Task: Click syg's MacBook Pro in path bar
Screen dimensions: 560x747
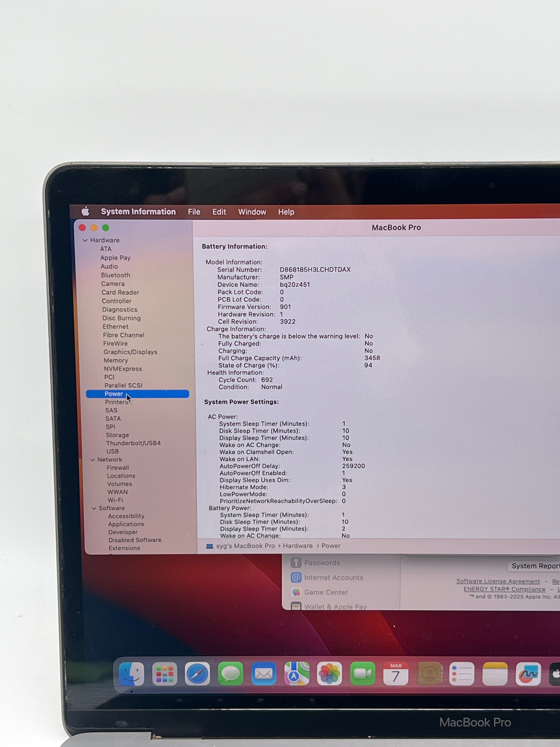Action: tap(245, 546)
